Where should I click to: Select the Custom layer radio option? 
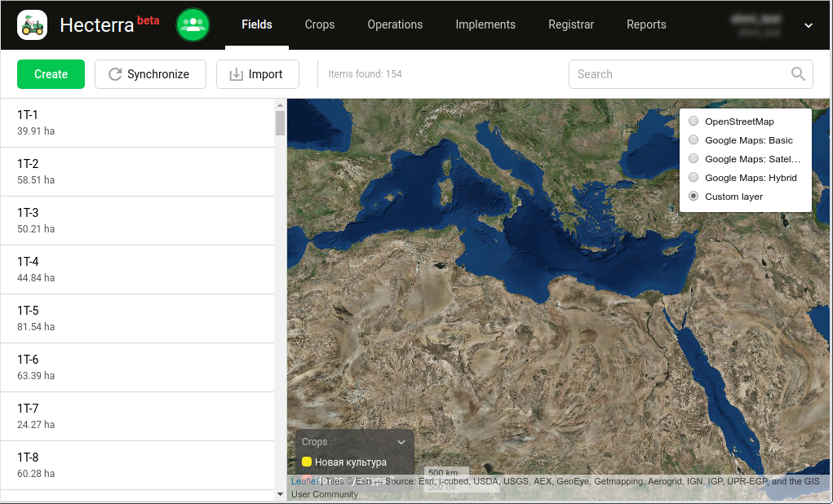[693, 197]
